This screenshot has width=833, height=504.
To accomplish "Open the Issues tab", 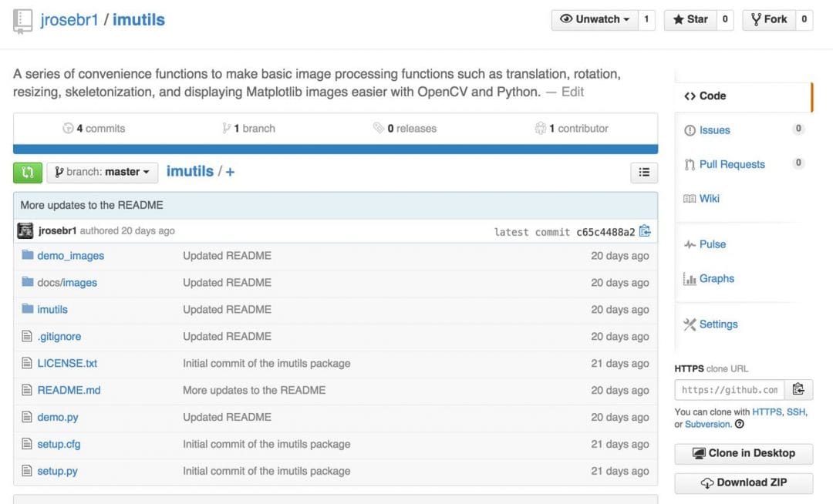I will [x=714, y=130].
